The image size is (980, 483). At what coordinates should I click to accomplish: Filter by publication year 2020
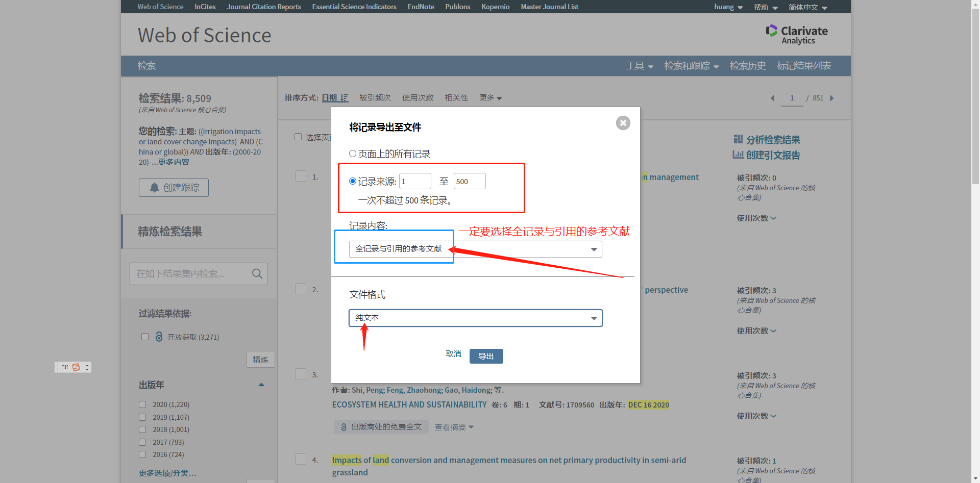point(142,404)
